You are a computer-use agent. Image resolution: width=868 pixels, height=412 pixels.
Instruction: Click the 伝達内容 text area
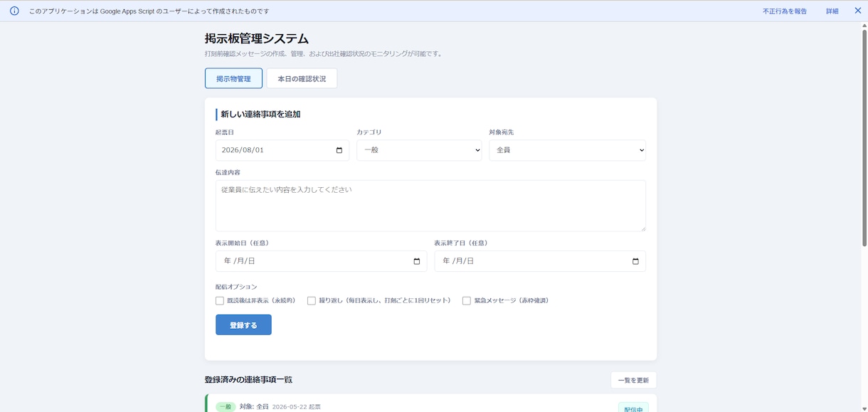point(430,206)
